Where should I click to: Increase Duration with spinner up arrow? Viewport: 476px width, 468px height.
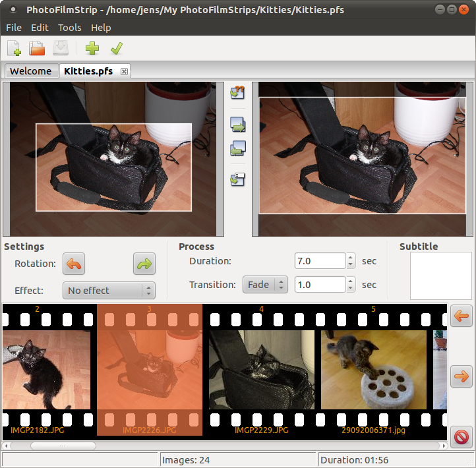[351, 257]
